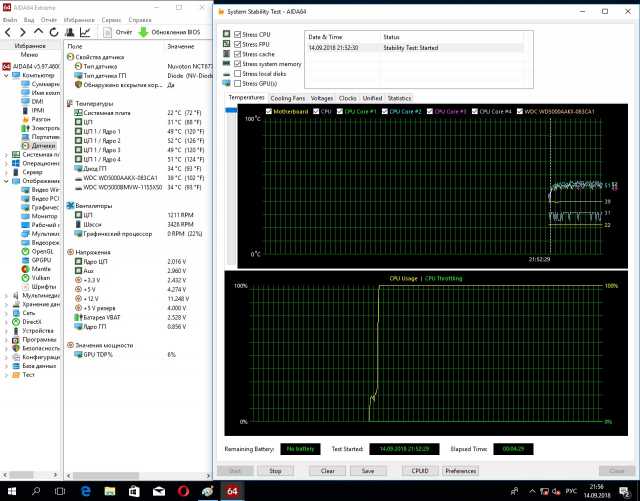This screenshot has width=640, height=501.
Task: Expand Программы tree node
Action: point(6,340)
